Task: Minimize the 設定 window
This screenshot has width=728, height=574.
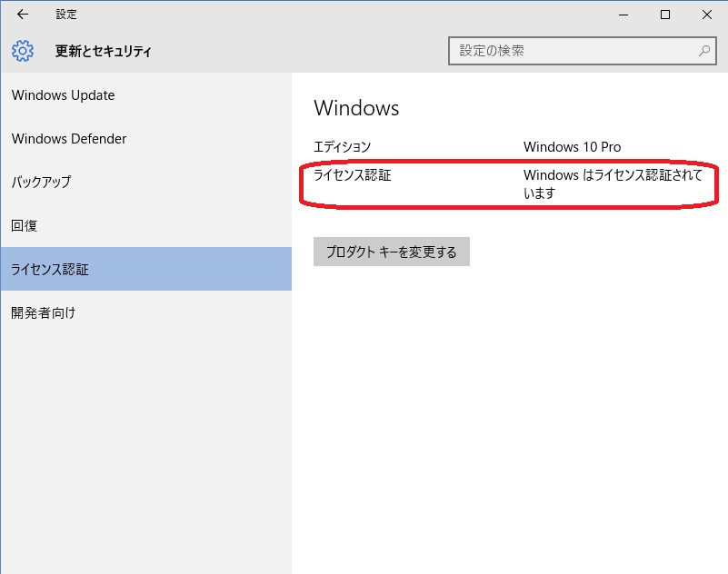Action: 623,15
